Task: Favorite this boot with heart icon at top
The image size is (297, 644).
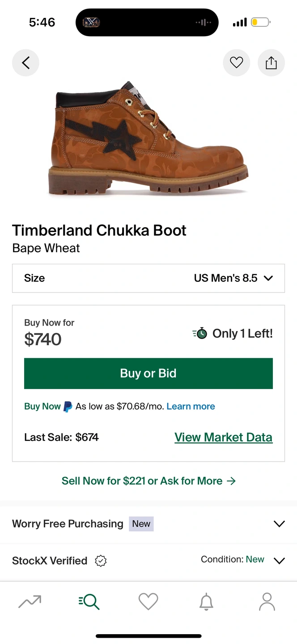Action: tap(236, 63)
